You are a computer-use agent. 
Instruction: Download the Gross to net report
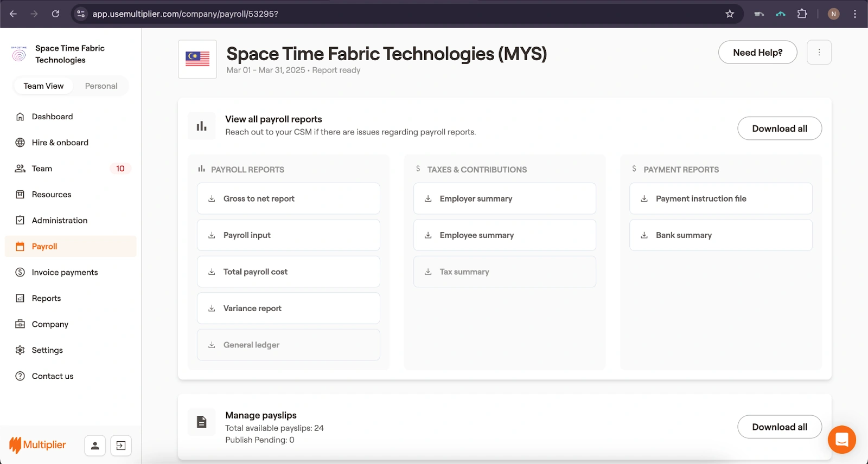click(x=289, y=198)
